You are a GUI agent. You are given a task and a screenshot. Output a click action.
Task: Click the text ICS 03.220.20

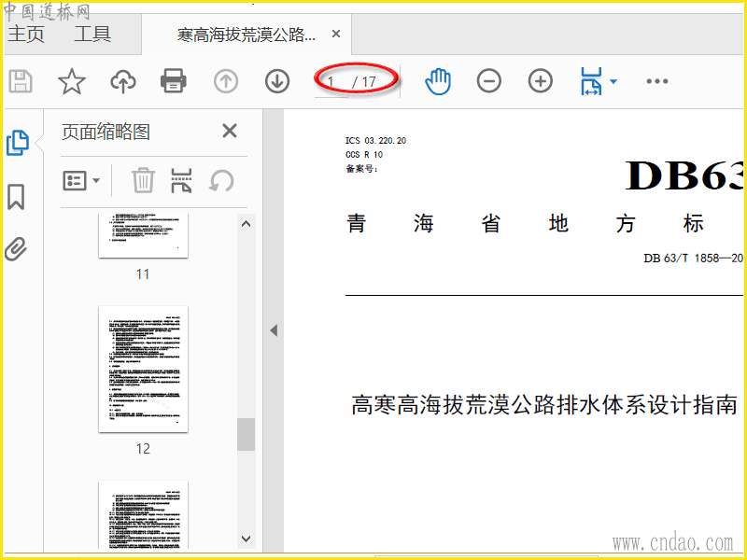(x=376, y=141)
